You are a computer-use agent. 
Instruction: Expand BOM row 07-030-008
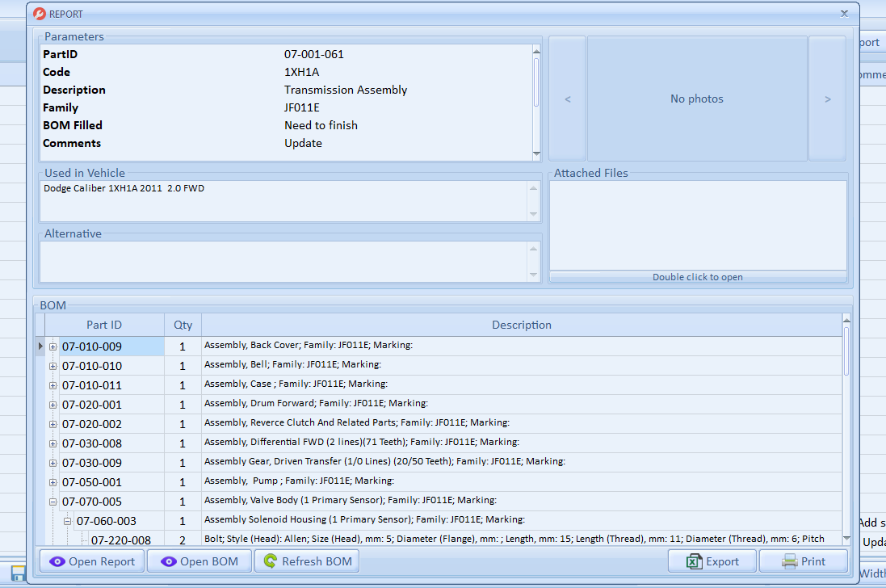pyautogui.click(x=53, y=443)
